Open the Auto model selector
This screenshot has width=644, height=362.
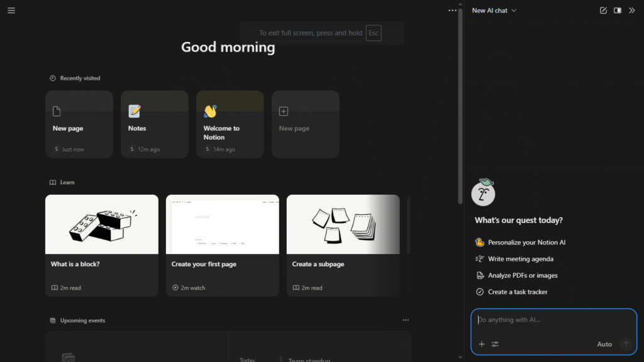point(604,344)
